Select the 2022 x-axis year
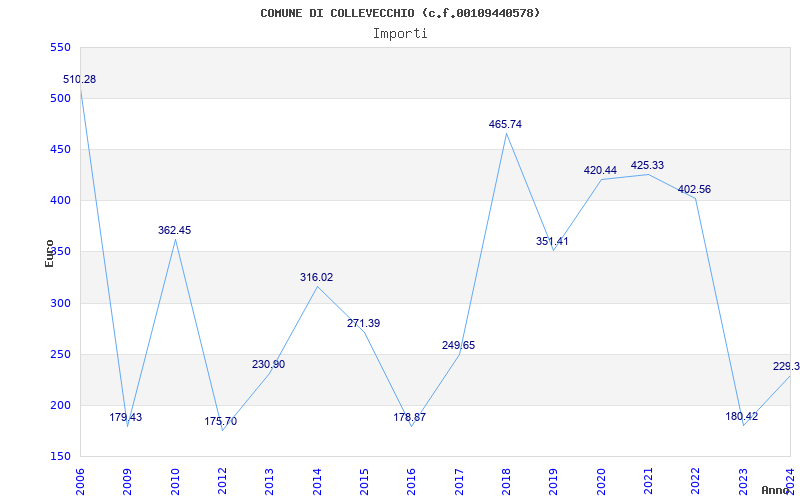Screen dimensions: 800x500 (x=695, y=481)
